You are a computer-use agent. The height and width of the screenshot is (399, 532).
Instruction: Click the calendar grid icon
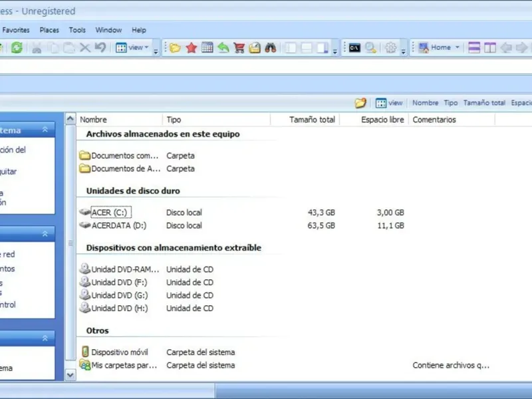(207, 47)
